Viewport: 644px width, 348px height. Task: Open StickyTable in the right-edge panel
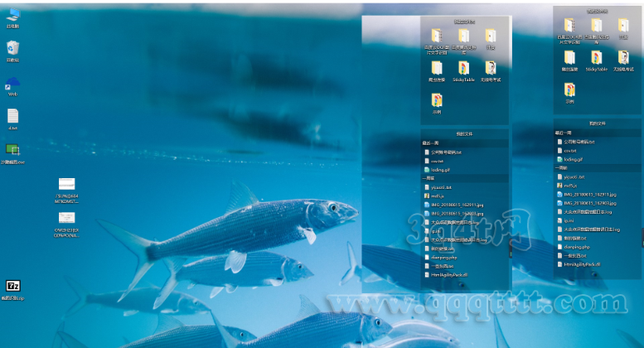pyautogui.click(x=597, y=61)
